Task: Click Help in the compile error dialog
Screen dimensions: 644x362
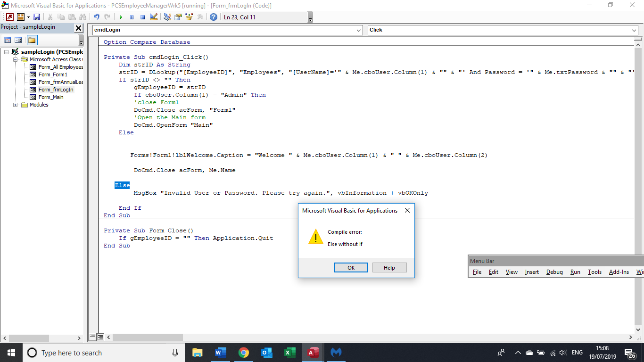Action: [x=389, y=268]
